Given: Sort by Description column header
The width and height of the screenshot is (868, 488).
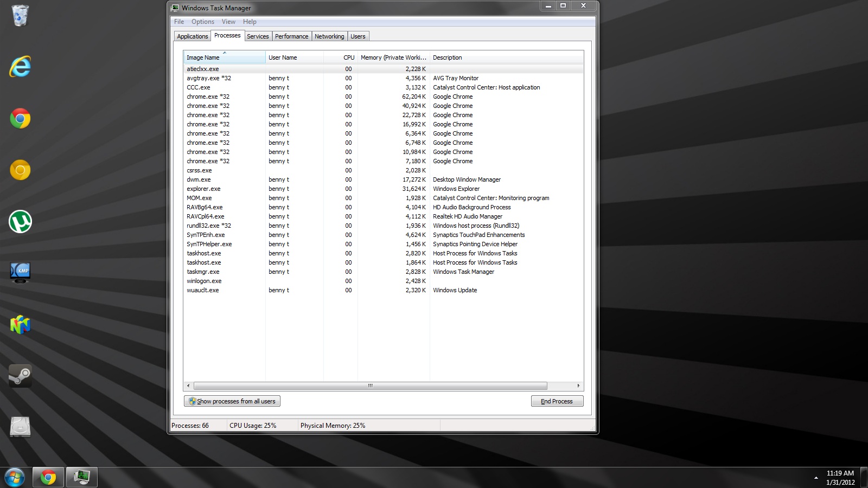Looking at the screenshot, I should [507, 57].
